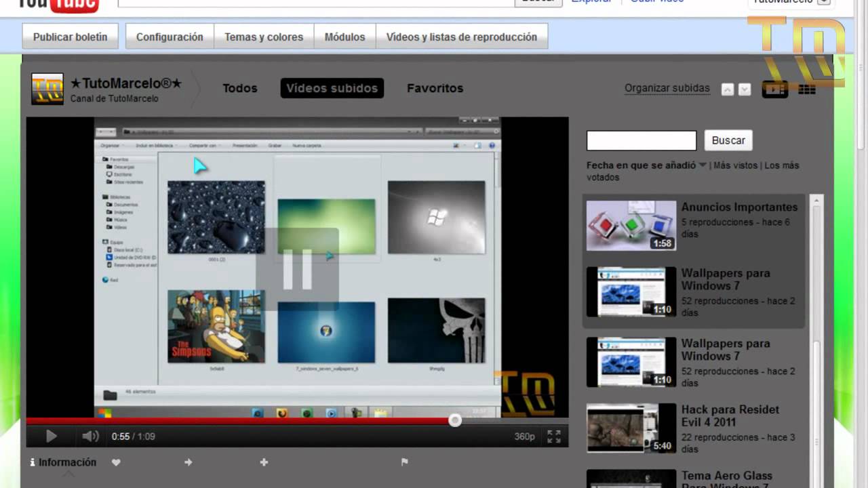Click the Organizar subidas link

(667, 88)
